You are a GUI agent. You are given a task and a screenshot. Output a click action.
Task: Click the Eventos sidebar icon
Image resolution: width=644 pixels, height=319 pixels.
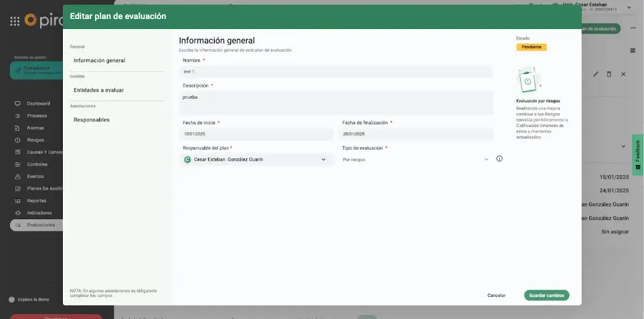(18, 177)
